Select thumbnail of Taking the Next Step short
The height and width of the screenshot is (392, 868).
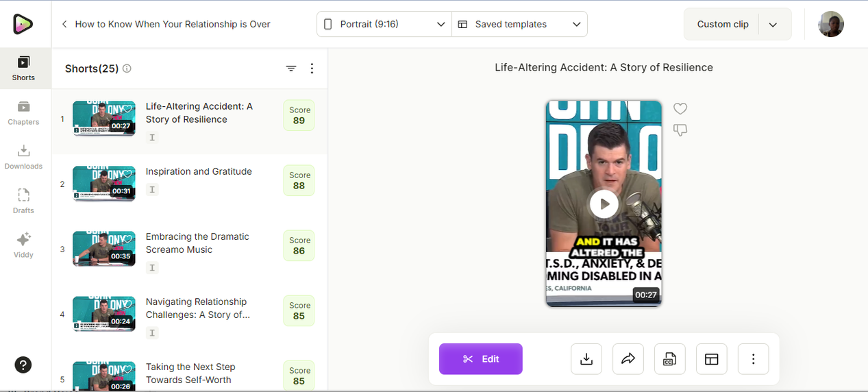[104, 377]
